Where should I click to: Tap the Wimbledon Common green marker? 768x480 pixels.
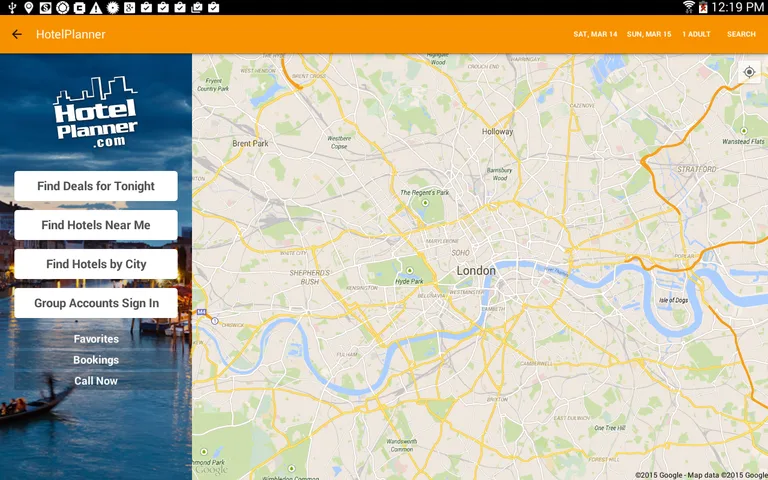click(x=291, y=469)
